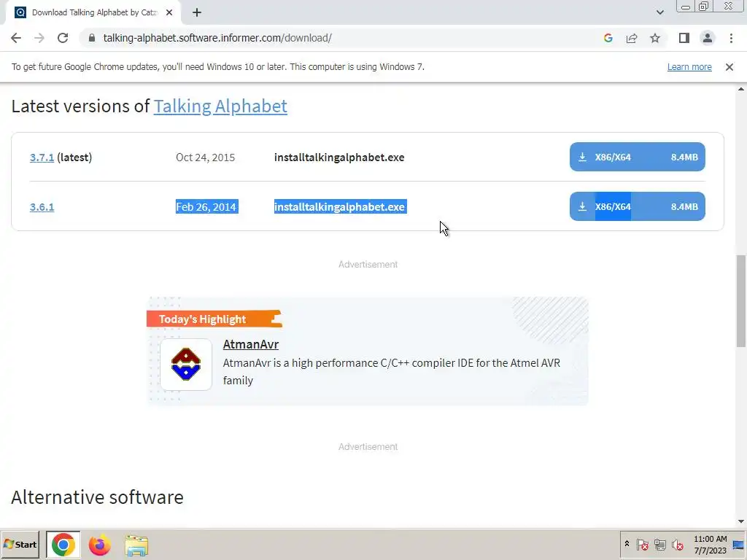The height and width of the screenshot is (560, 747).
Task: Open the Chrome profile menu
Action: coord(708,38)
